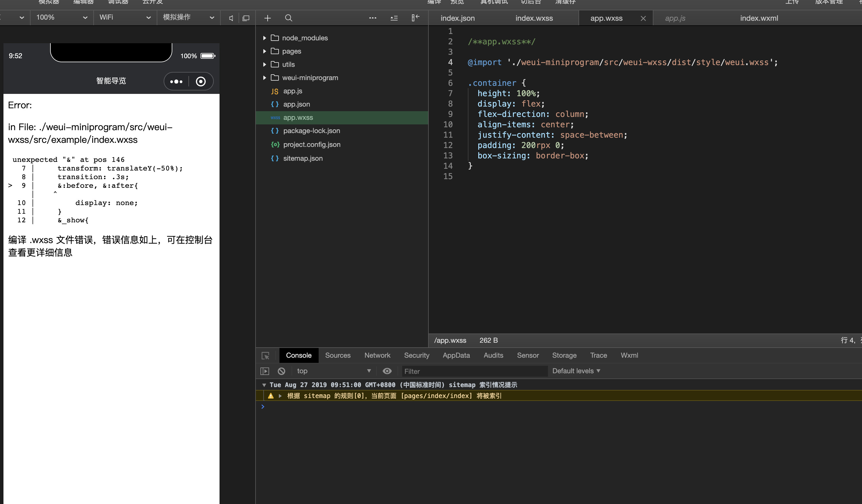Close the app.wxss editor tab
This screenshot has height=504, width=862.
pyautogui.click(x=643, y=18)
